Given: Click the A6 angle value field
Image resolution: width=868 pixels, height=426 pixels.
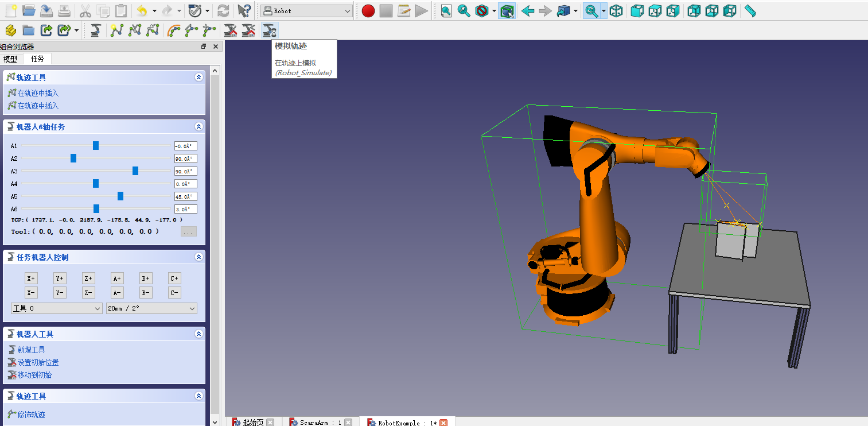Looking at the screenshot, I should coord(186,209).
